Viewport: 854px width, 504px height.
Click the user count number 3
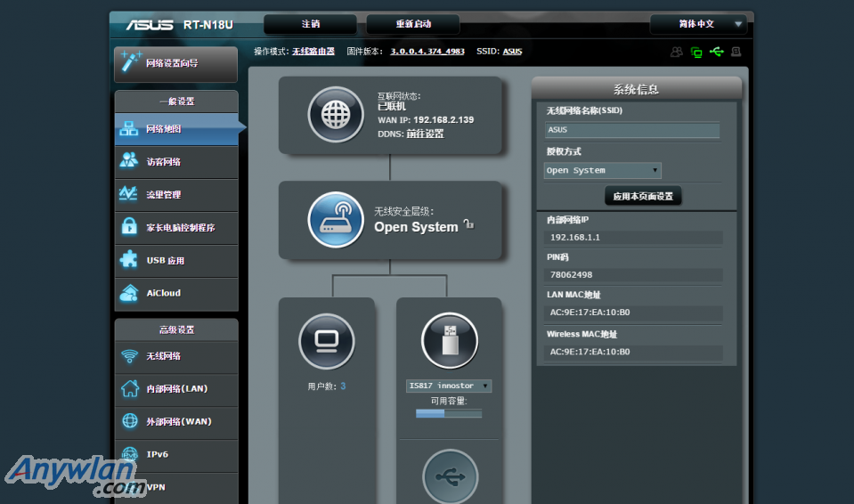pos(343,386)
